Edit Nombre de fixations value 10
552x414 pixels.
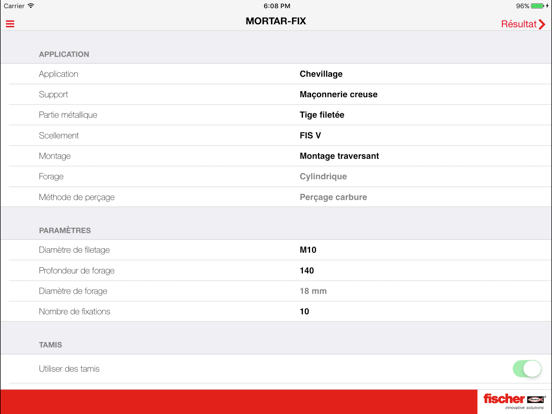point(304,312)
